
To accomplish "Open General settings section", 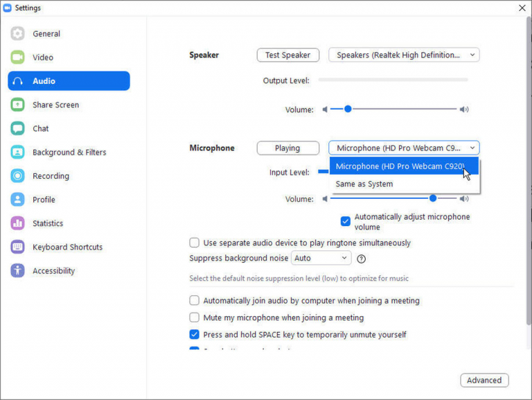I will point(46,33).
